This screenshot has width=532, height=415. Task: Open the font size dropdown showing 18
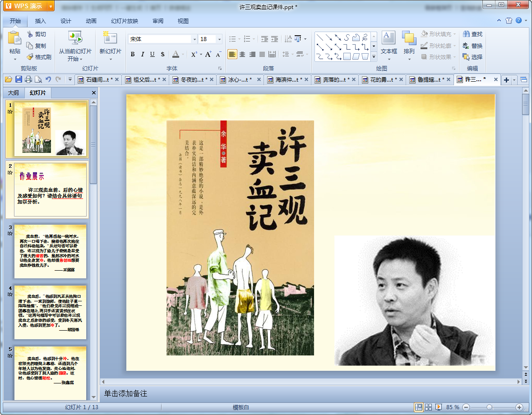tap(219, 39)
